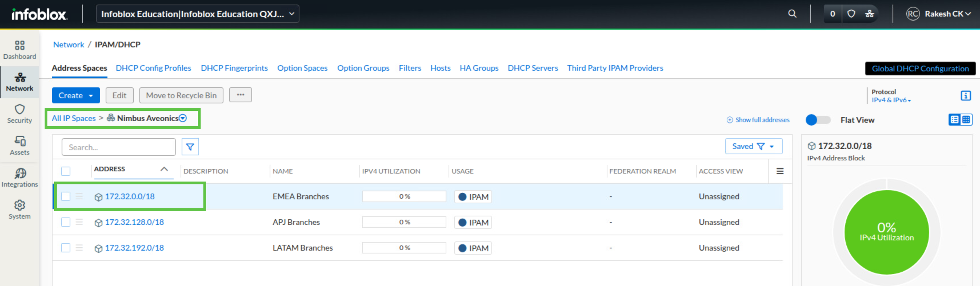Open the Saved filters dropdown
This screenshot has height=286, width=980.
coord(754,146)
